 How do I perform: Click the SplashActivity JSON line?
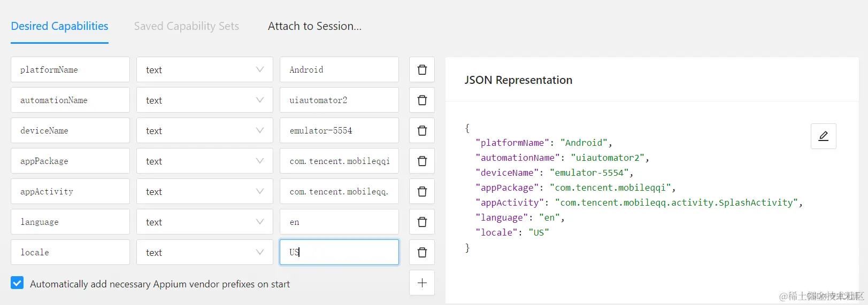pyautogui.click(x=639, y=202)
